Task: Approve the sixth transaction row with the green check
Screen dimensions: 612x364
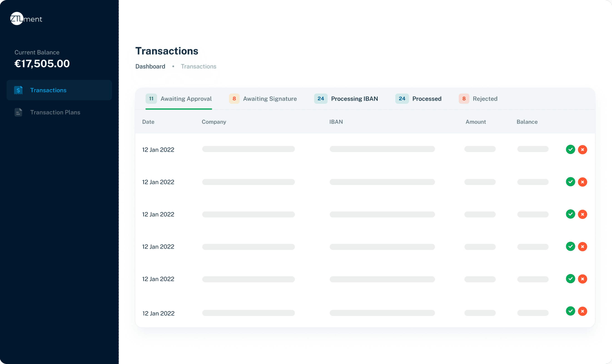Action: point(570,311)
